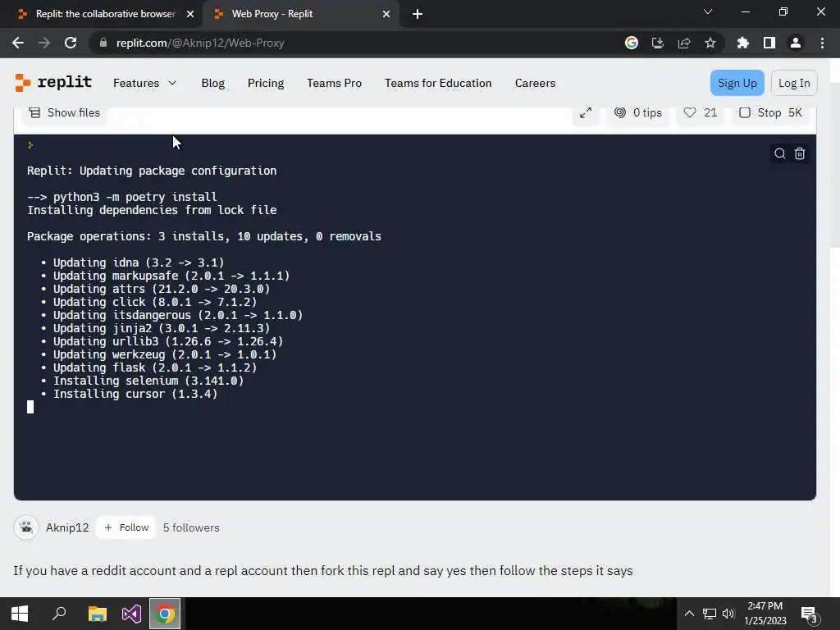Click the address bar URL
This screenshot has width=840, height=630.
[x=200, y=43]
